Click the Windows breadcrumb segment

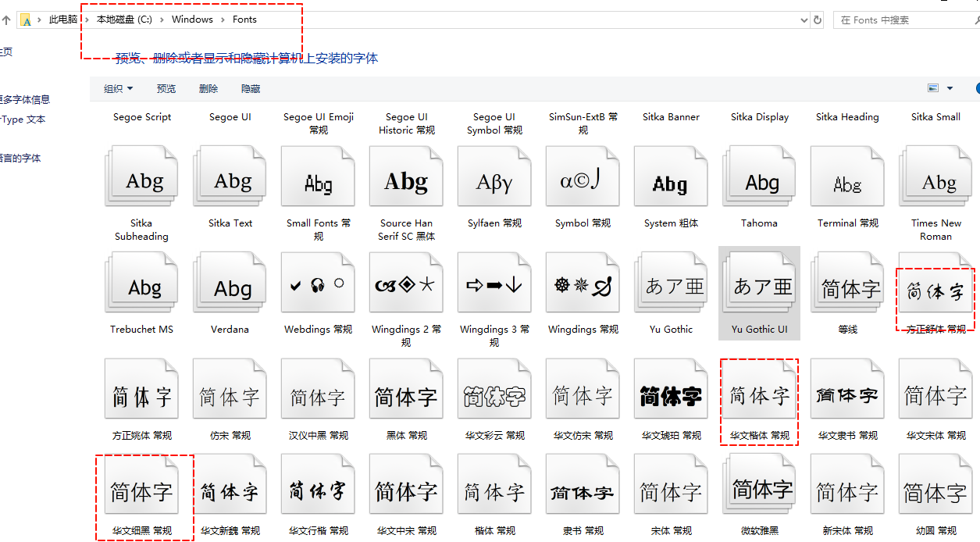coord(192,20)
